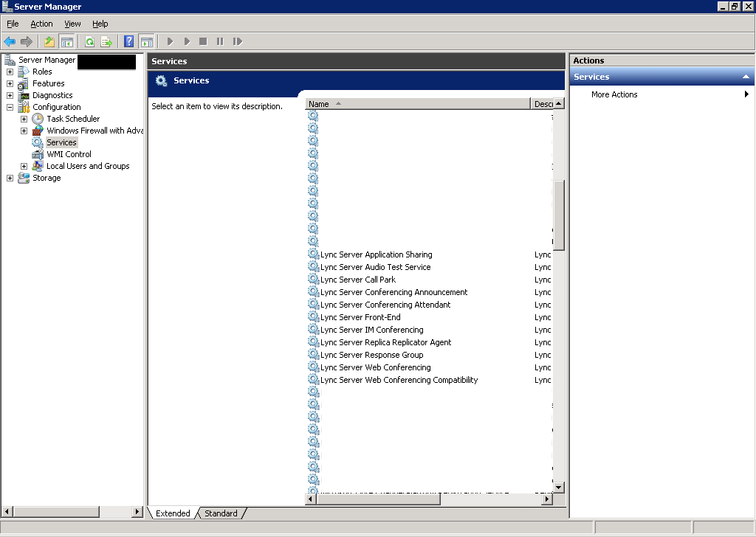Screen dimensions: 756x537
Task: Click the Pause Service toolbar button
Action: pyautogui.click(x=220, y=41)
